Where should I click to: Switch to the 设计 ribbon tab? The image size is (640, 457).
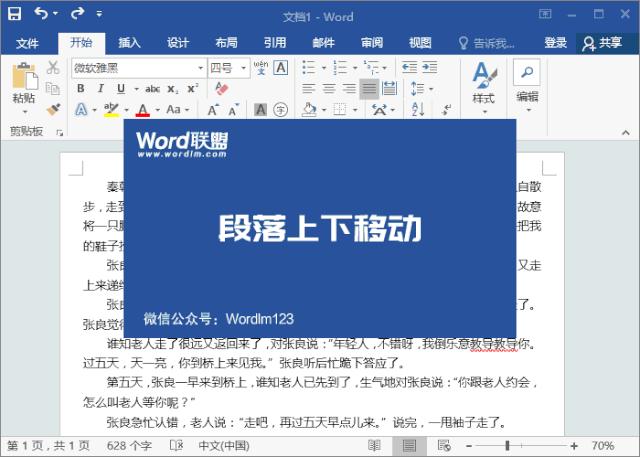tap(178, 42)
